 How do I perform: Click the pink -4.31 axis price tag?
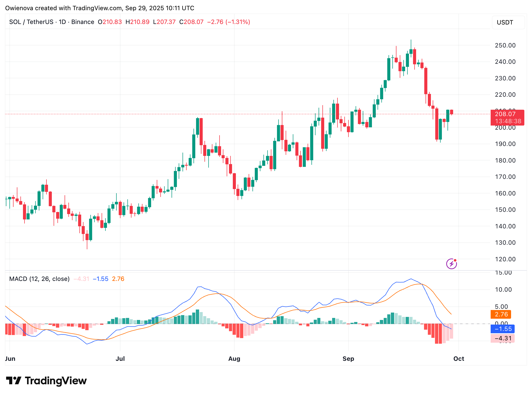point(503,339)
